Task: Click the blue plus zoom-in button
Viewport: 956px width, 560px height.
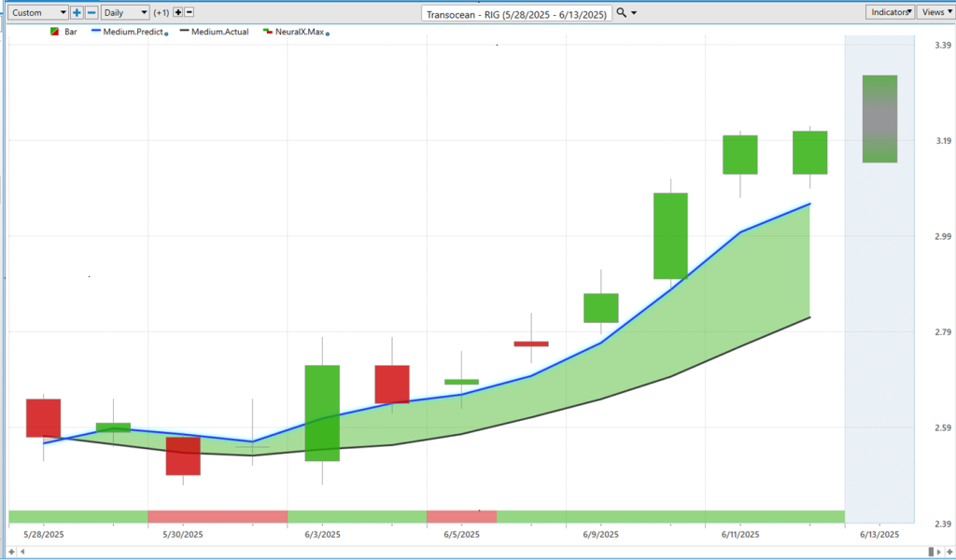Action: 77,13
